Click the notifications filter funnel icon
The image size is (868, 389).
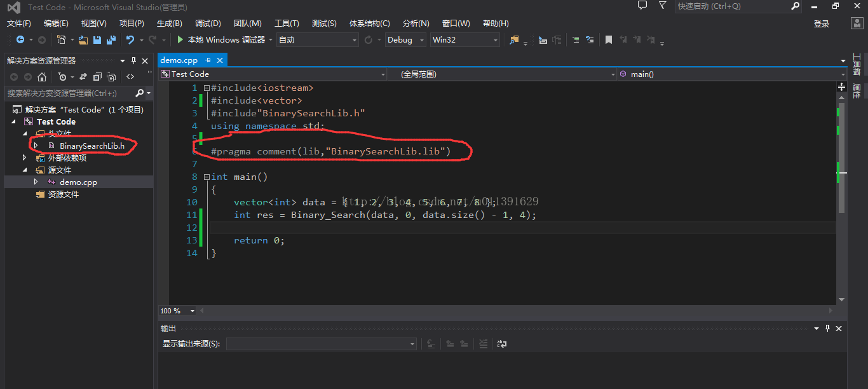tap(663, 6)
